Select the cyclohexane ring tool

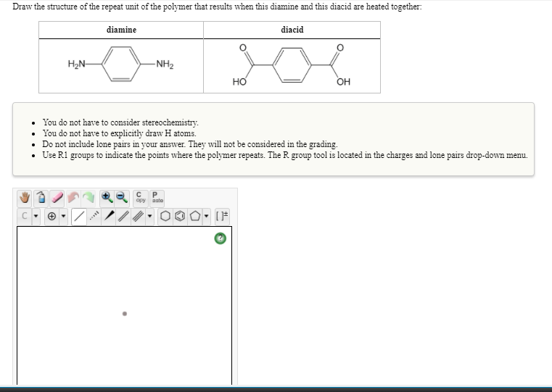[x=165, y=216]
